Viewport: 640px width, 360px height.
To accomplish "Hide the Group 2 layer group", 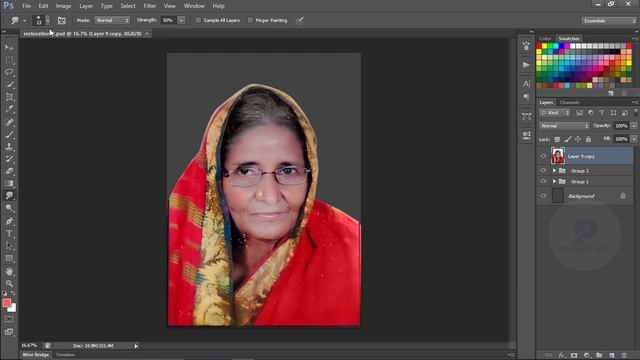I will pyautogui.click(x=543, y=170).
